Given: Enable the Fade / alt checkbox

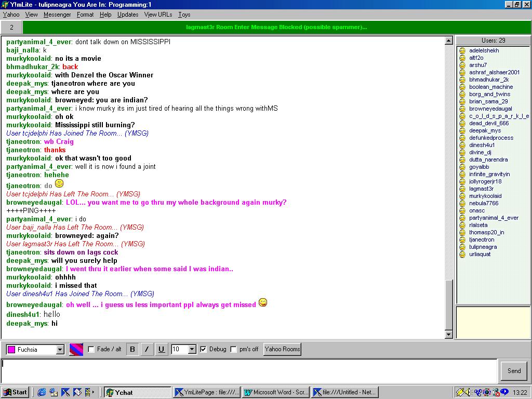Looking at the screenshot, I should [91, 349].
